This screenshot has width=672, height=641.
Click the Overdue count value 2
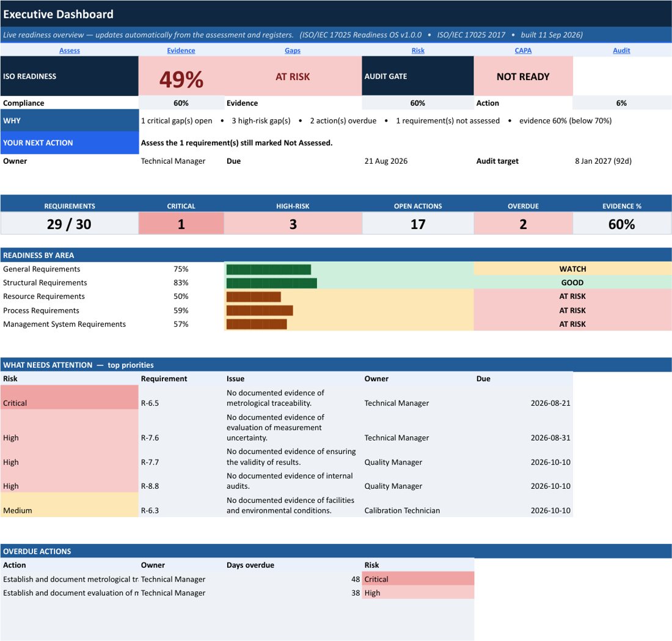click(x=523, y=224)
